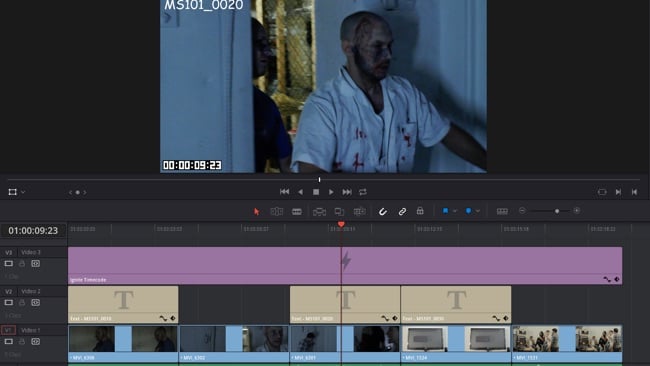
Task: Jump to the first frame button
Action: (284, 191)
